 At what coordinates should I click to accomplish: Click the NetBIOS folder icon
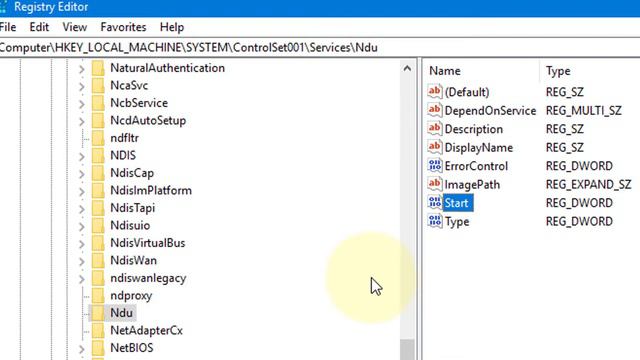point(98,348)
